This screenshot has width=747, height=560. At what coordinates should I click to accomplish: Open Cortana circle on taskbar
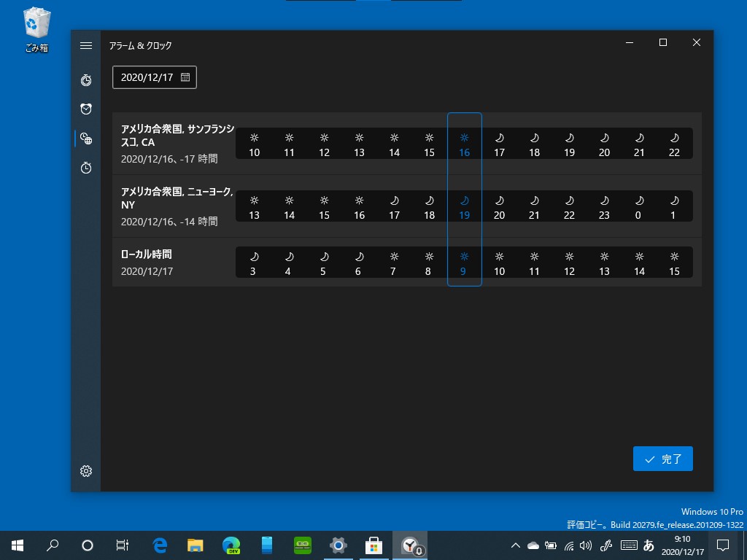pos(88,545)
